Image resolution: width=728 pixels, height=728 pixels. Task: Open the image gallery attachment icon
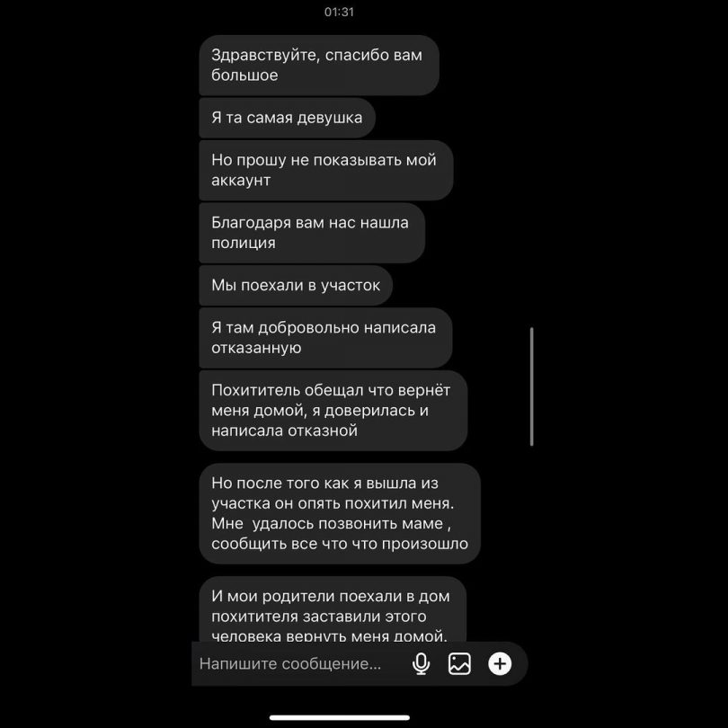[x=459, y=663]
